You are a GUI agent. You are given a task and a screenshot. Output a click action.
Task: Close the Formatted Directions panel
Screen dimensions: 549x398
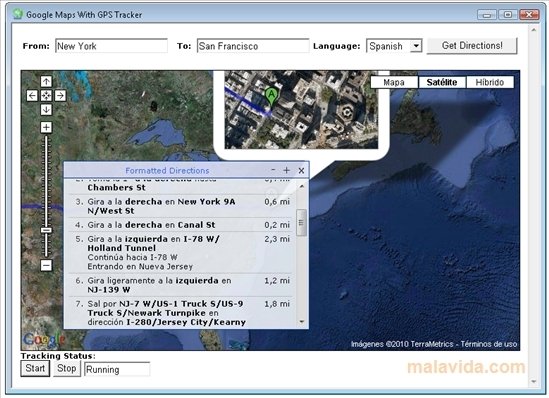(301, 170)
